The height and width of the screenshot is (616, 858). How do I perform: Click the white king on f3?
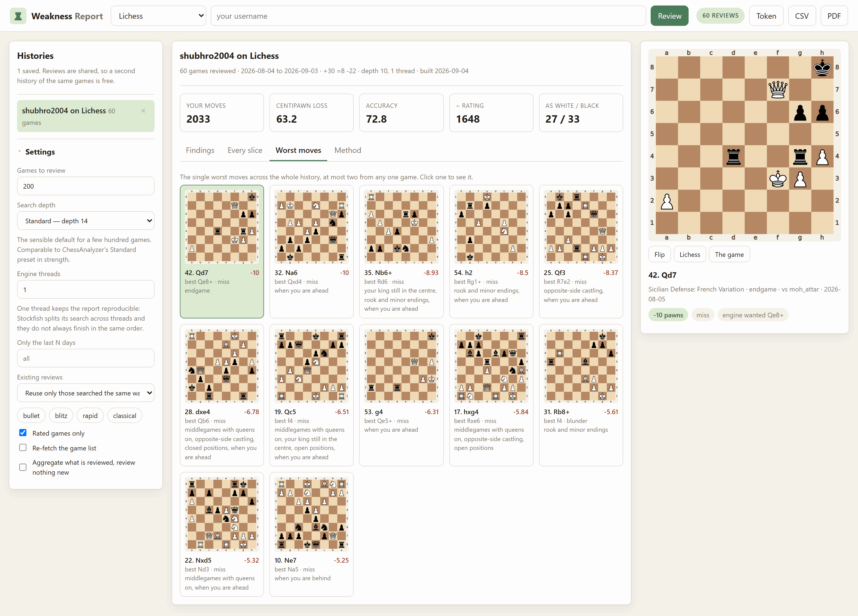778,178
